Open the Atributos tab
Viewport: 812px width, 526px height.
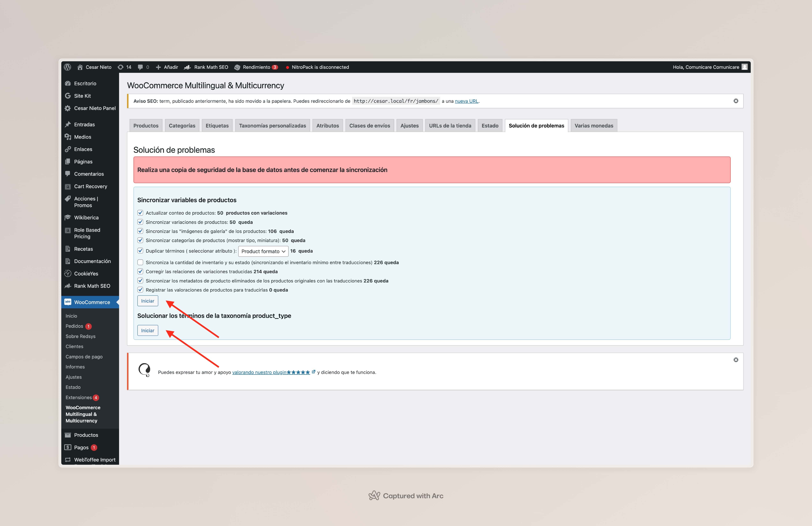[x=327, y=126]
